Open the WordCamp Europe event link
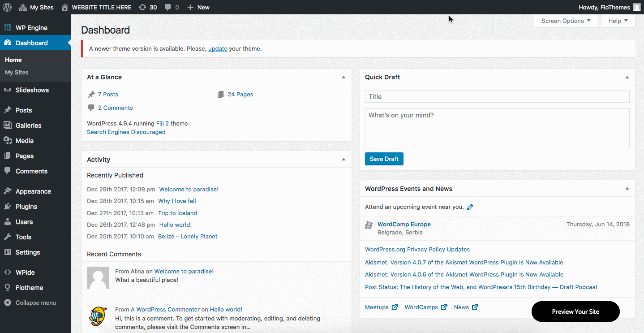Image resolution: width=644 pixels, height=333 pixels. [404, 225]
